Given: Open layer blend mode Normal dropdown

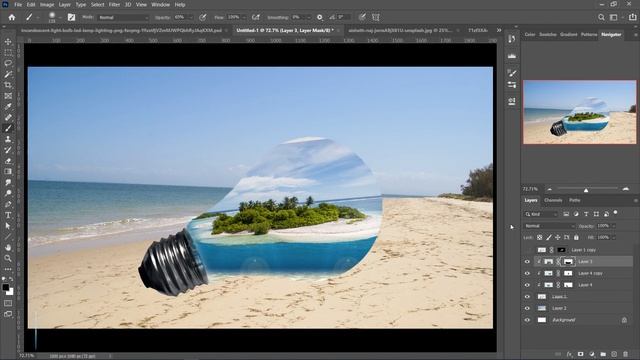Looking at the screenshot, I should pyautogui.click(x=550, y=226).
